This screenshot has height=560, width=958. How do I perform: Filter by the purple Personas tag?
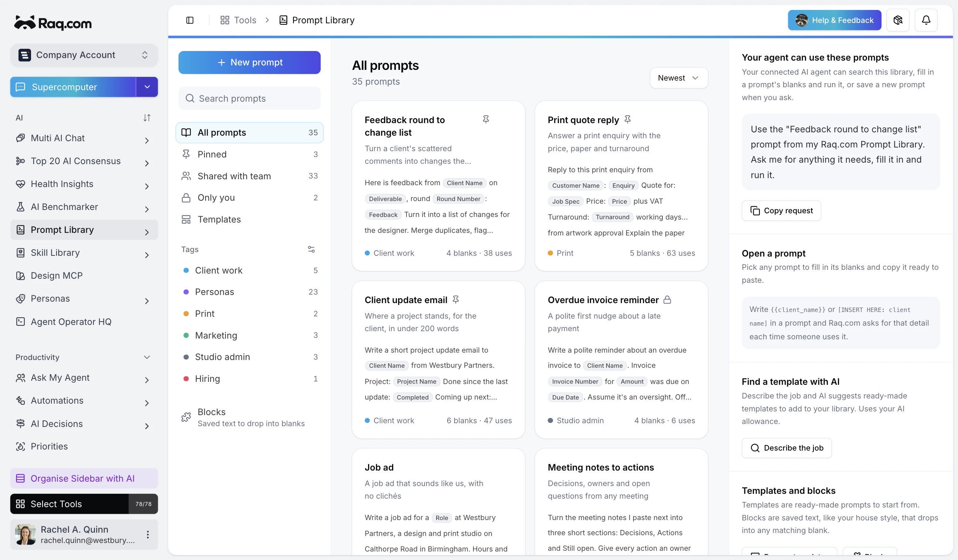click(x=249, y=292)
